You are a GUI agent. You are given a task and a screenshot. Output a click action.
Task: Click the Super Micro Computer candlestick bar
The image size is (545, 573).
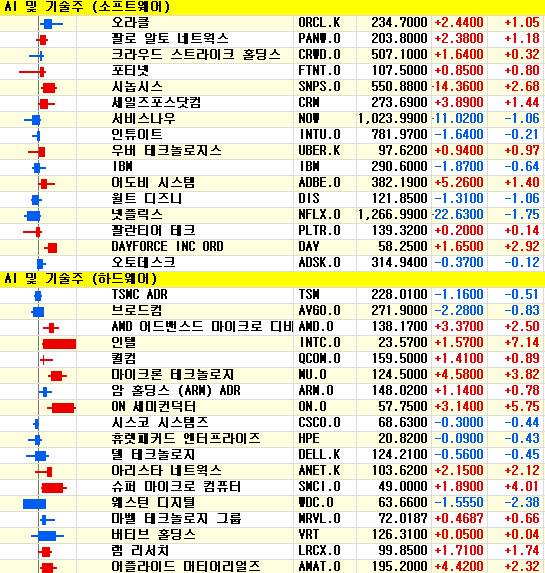[54, 487]
